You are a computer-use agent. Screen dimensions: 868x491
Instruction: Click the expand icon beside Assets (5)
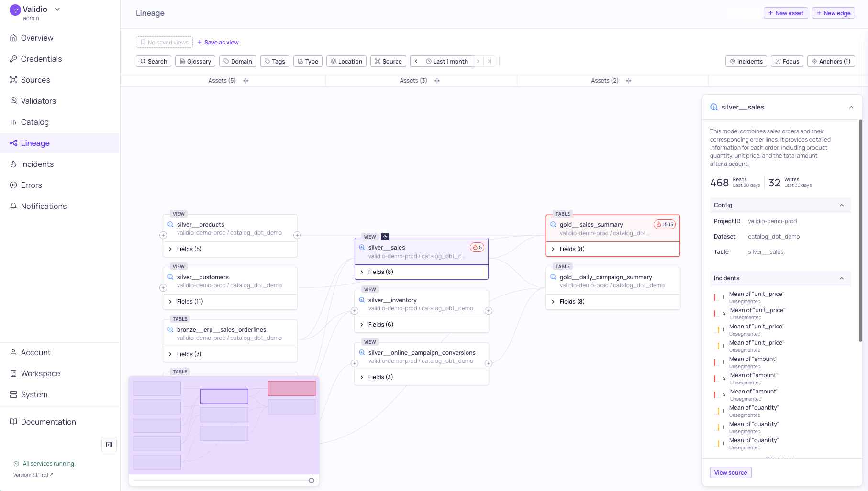tap(245, 81)
